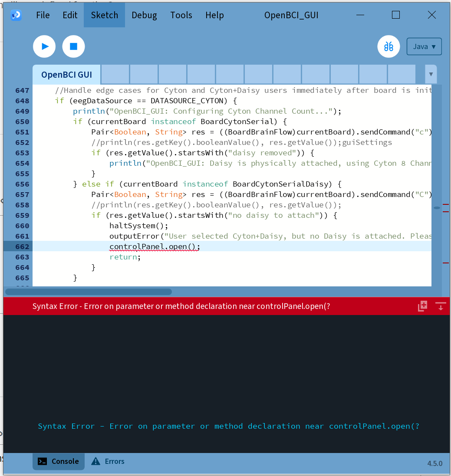451x476 pixels.
Task: Open the Edit menu
Action: (x=70, y=15)
